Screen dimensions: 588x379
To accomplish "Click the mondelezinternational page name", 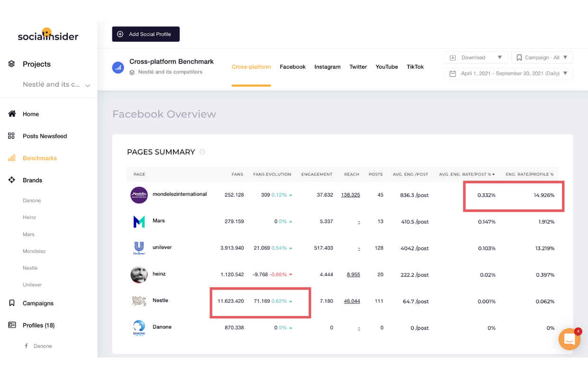I will click(x=180, y=194).
